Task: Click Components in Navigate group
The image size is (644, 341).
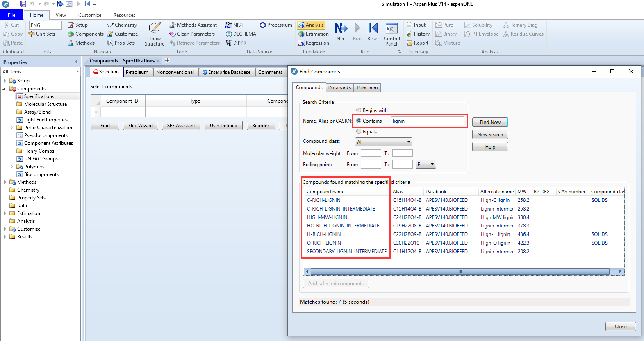Action: tap(86, 34)
